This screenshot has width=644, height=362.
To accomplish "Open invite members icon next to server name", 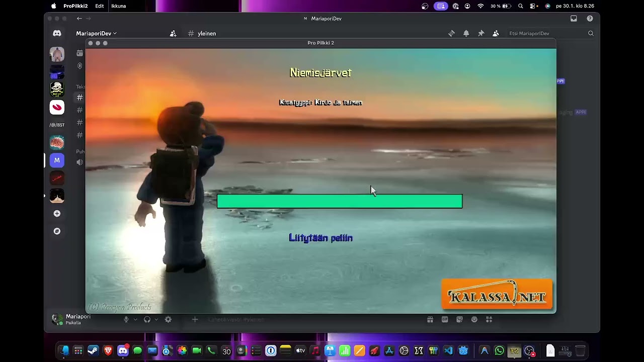I will [x=173, y=33].
